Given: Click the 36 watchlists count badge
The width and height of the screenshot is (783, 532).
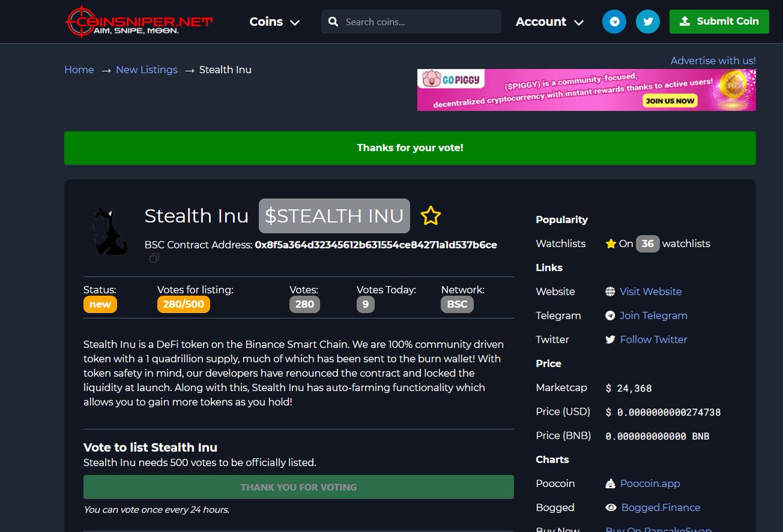Looking at the screenshot, I should [x=647, y=243].
